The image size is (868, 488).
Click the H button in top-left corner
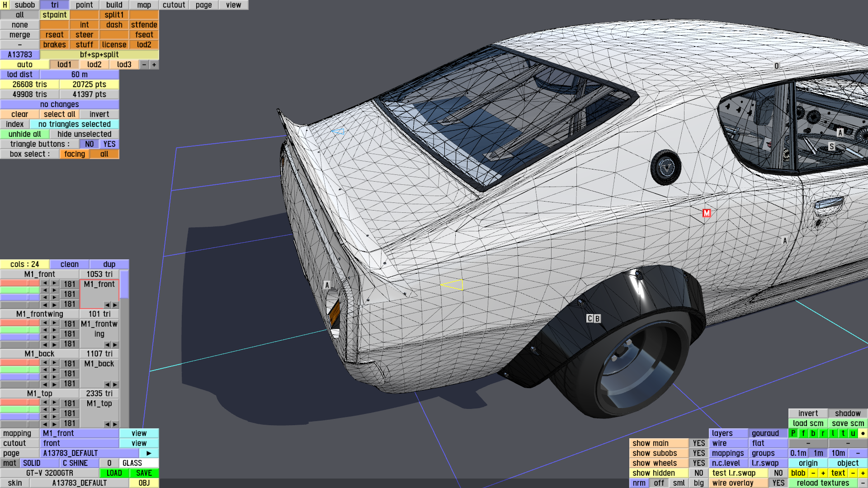point(5,5)
